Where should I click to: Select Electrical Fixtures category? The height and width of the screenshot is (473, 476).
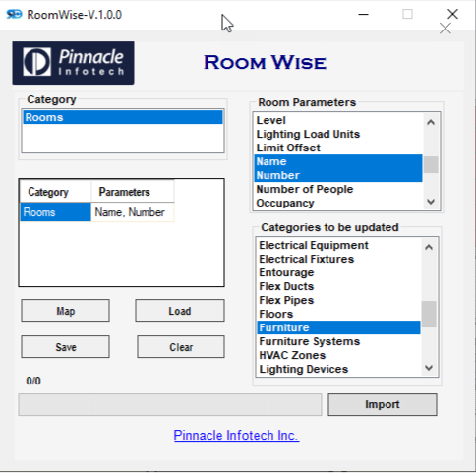(338, 259)
